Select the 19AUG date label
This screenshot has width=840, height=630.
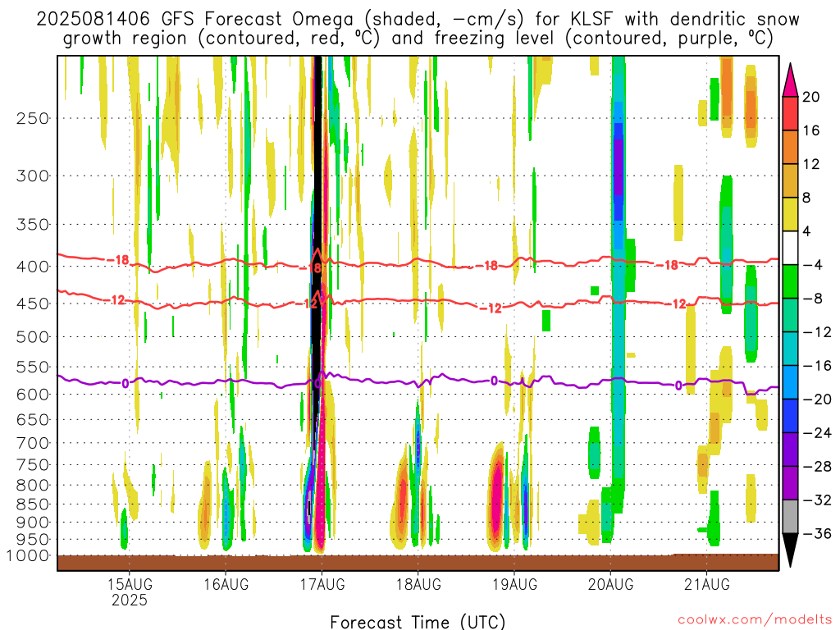(515, 584)
